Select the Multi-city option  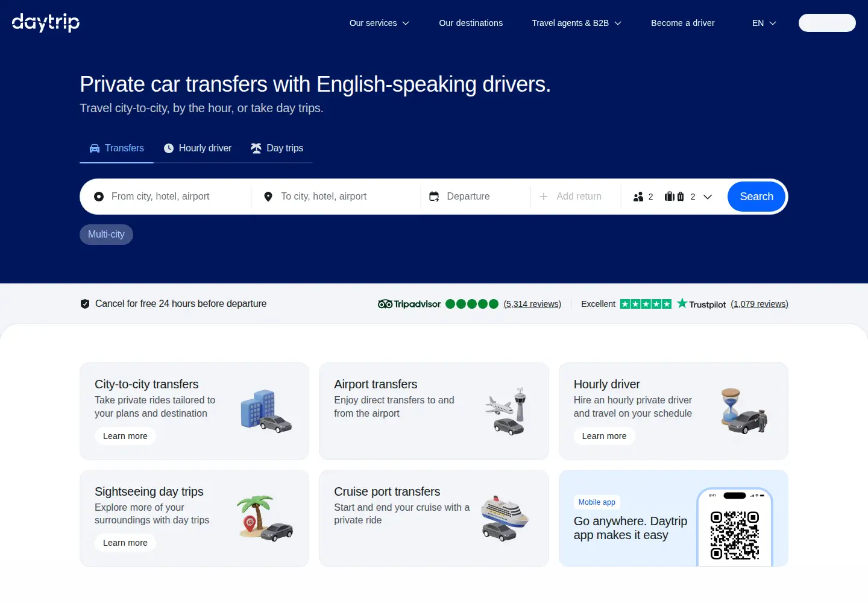click(x=106, y=235)
